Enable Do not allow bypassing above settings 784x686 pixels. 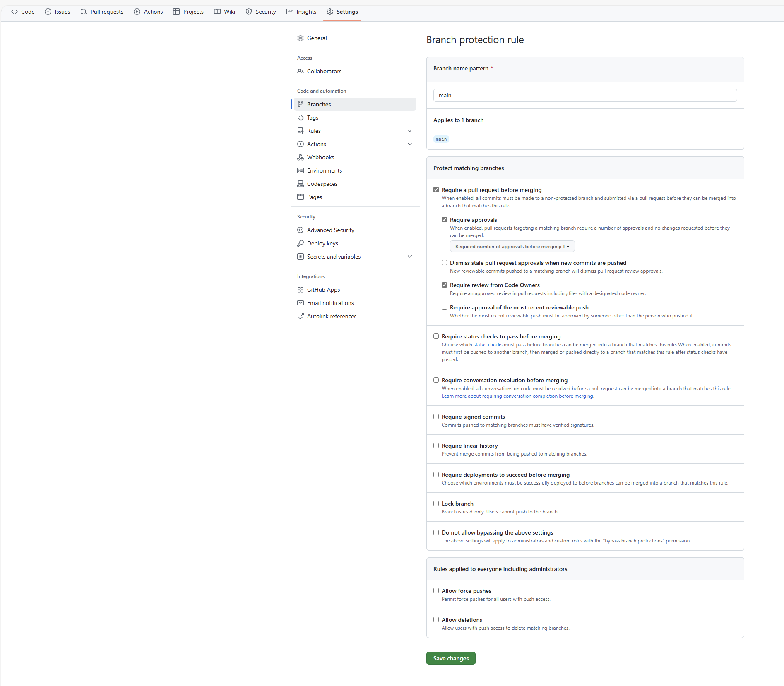point(436,532)
